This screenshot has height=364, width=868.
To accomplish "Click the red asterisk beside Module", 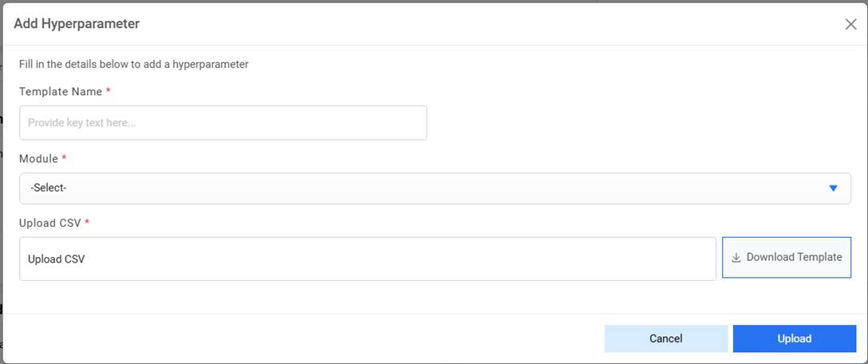I will tap(64, 158).
